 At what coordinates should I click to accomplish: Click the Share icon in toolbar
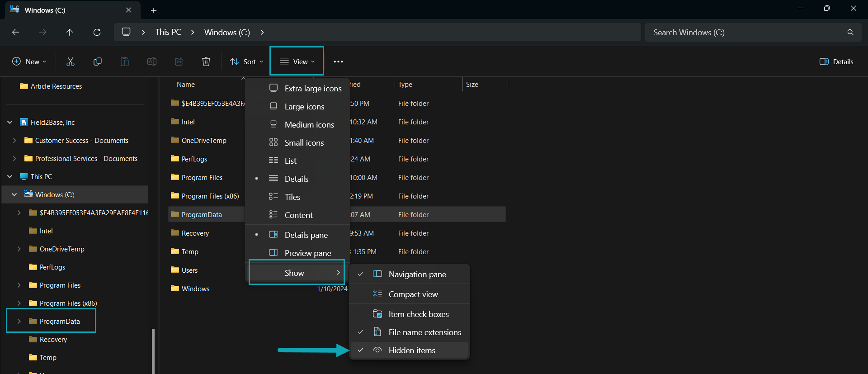pos(179,62)
